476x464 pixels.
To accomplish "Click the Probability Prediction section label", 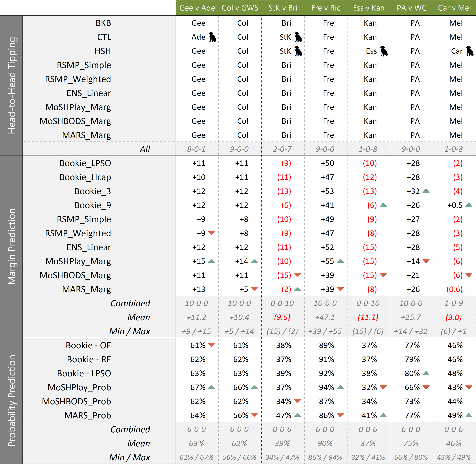I will point(11,401).
